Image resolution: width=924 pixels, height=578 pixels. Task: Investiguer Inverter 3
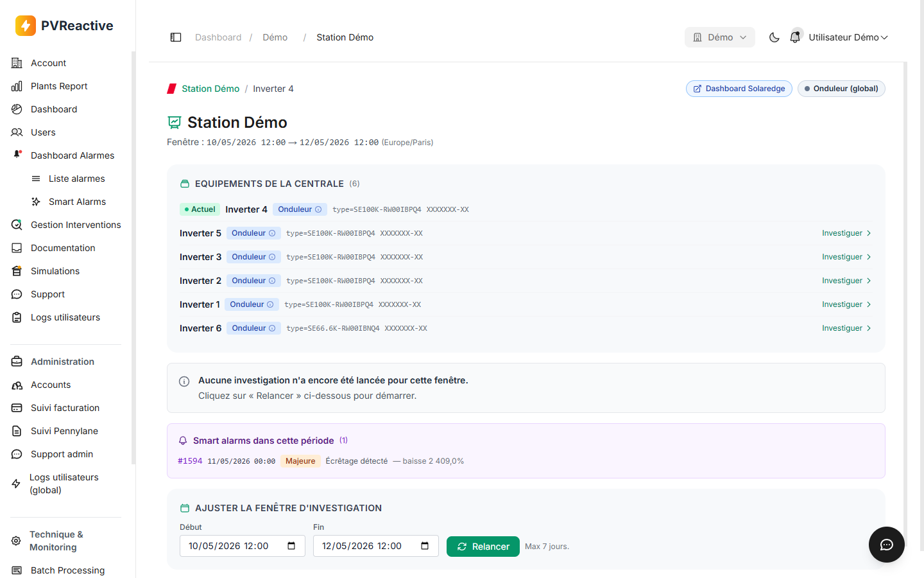[846, 257]
